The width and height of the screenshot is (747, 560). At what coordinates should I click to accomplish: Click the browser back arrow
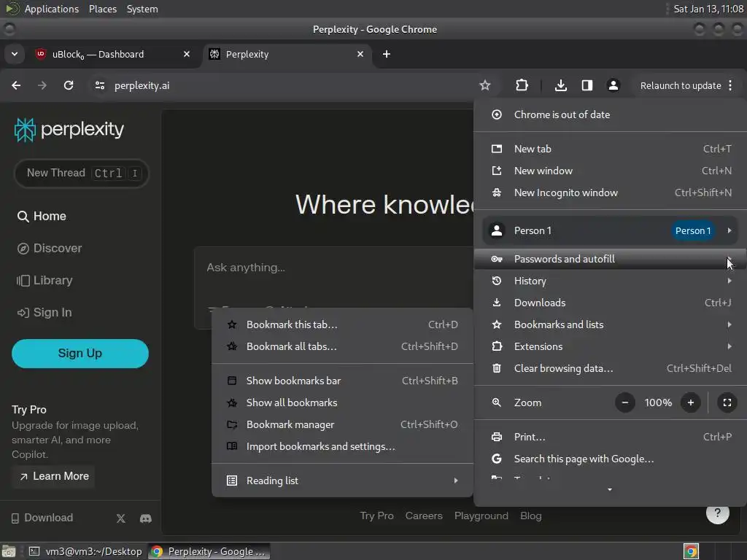16,85
